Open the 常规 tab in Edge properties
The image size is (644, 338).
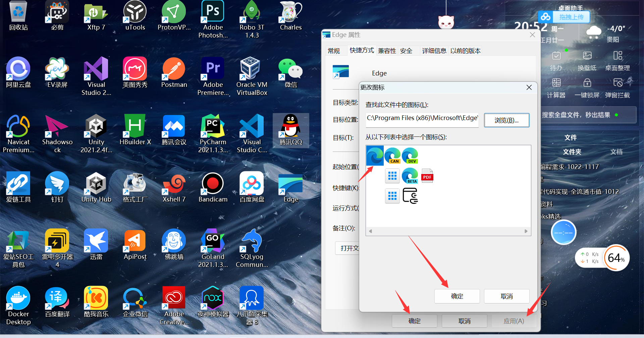tap(334, 50)
